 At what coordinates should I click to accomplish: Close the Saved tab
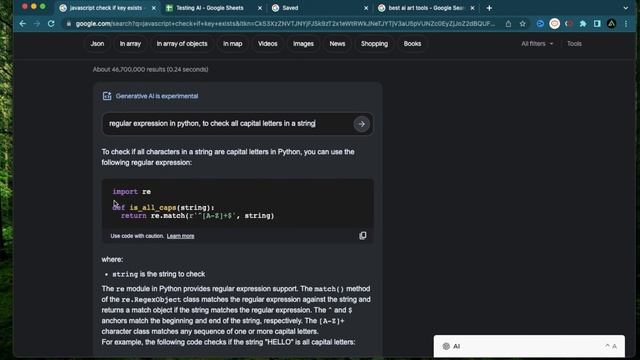point(366,8)
